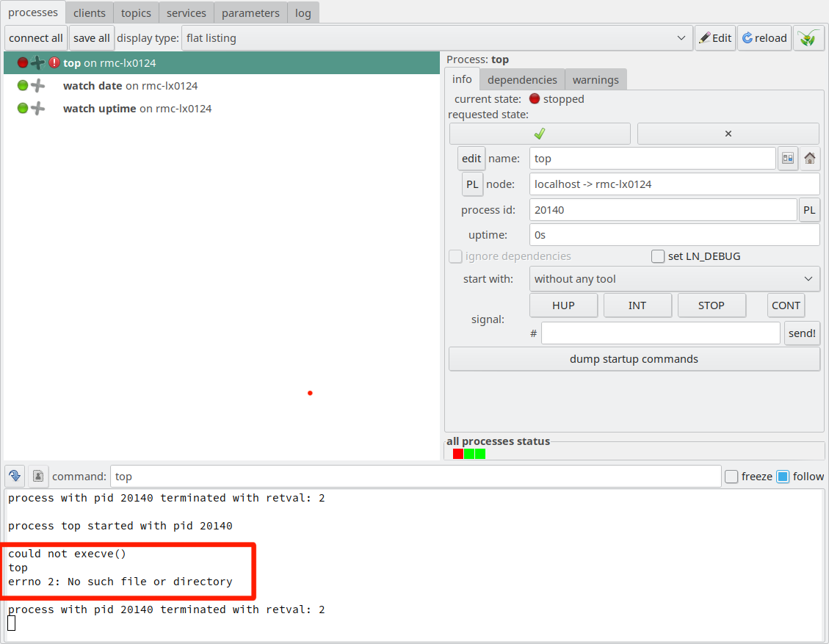Click the plus icon on top process row
The image size is (829, 644).
point(37,63)
